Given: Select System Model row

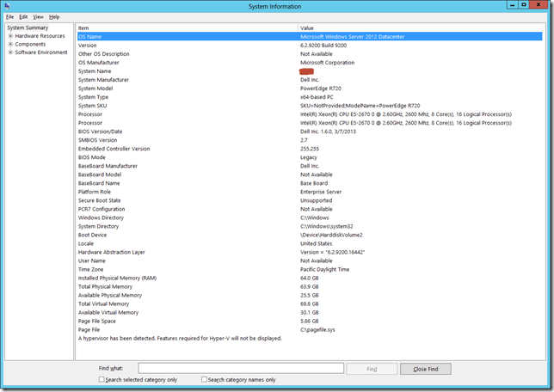Looking at the screenshot, I should coord(310,89).
